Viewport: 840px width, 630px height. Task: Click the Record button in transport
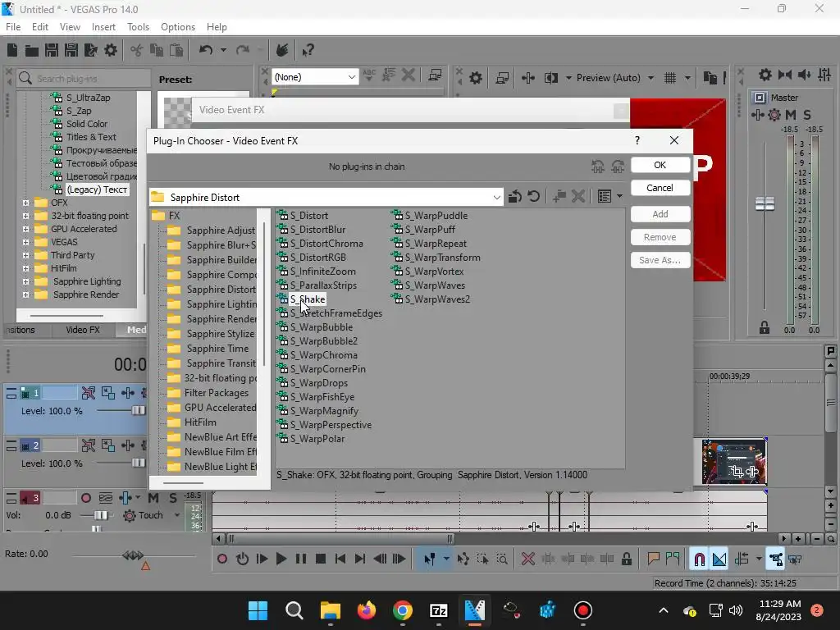pos(221,559)
